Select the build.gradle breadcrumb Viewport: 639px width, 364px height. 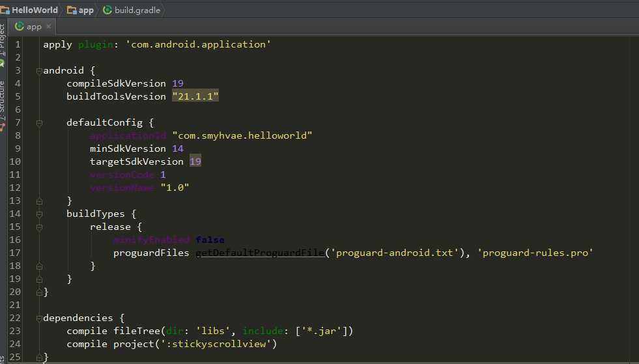(132, 10)
